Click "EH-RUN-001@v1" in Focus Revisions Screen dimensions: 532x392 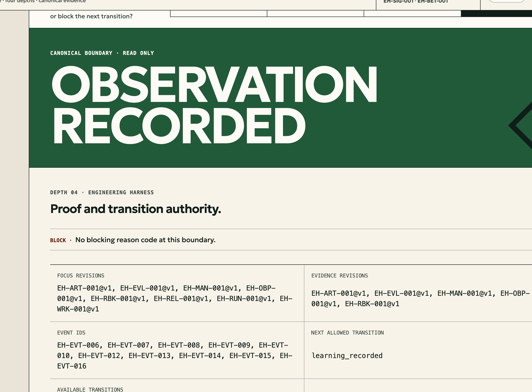[x=244, y=299]
